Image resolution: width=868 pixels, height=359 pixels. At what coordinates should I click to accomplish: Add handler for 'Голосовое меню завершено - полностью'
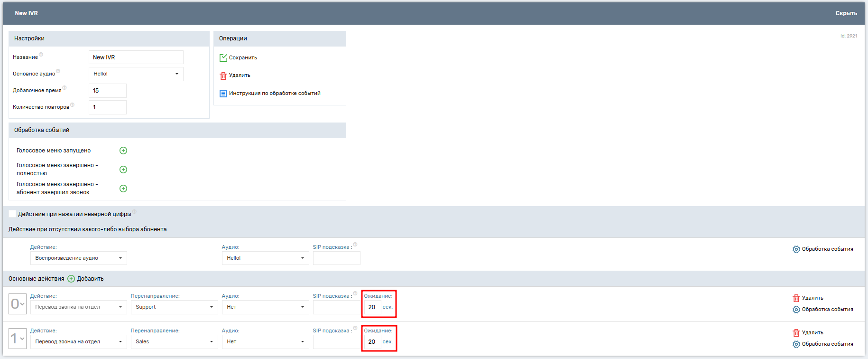pos(123,170)
